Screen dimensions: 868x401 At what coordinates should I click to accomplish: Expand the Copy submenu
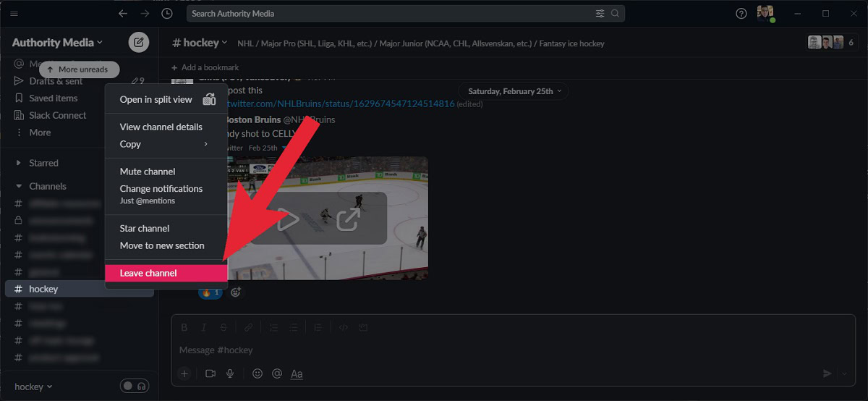point(166,144)
